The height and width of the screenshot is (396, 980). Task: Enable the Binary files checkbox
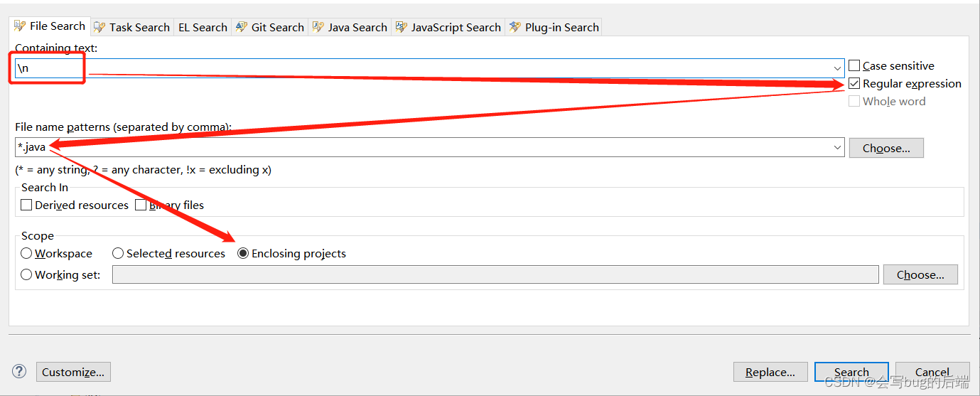141,205
